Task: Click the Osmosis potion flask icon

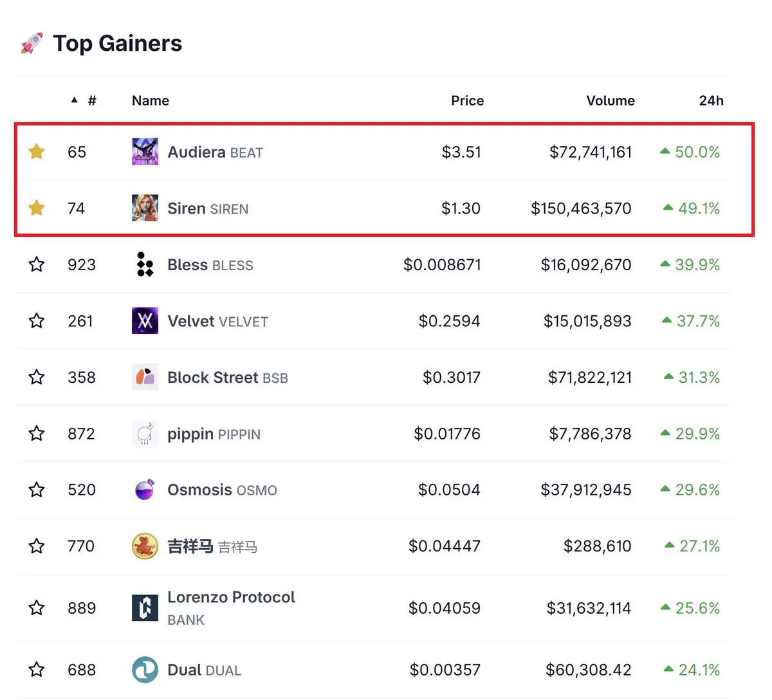Action: (x=145, y=490)
